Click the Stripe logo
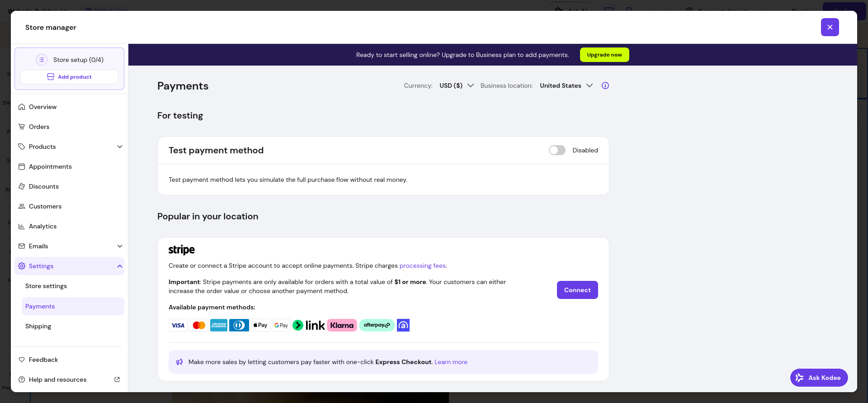The width and height of the screenshot is (868, 403). (x=182, y=250)
